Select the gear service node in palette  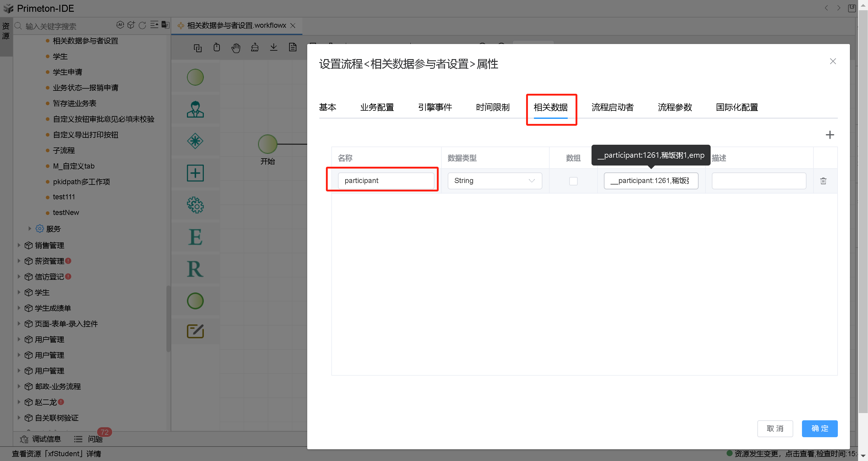[195, 205]
